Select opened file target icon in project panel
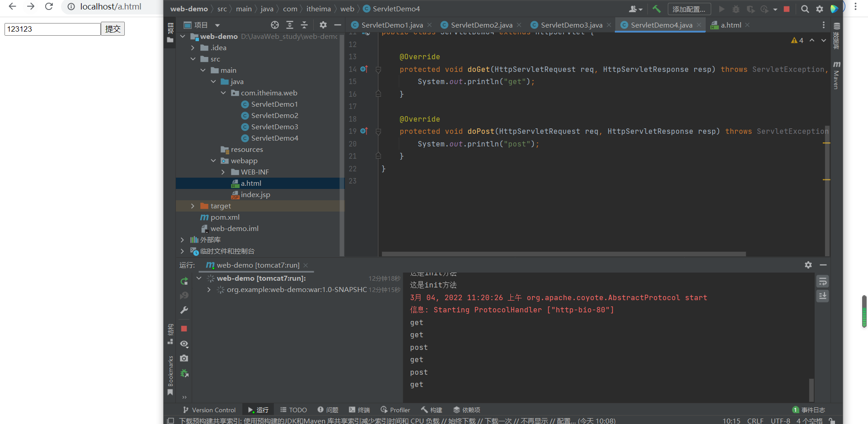868x424 pixels. pos(275,25)
